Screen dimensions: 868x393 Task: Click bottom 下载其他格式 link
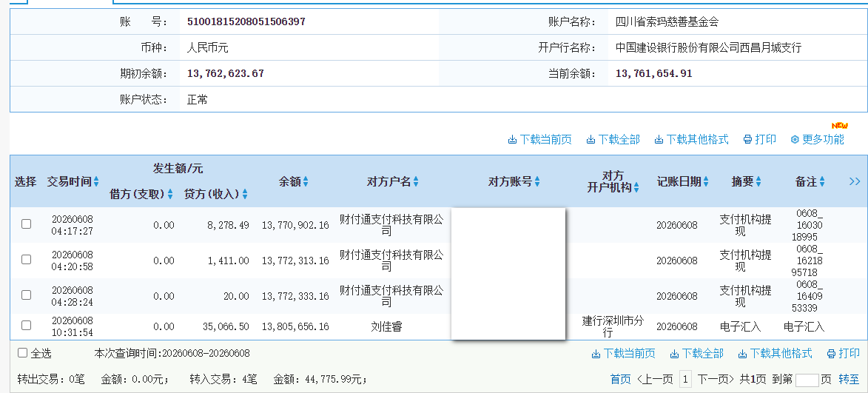click(x=775, y=353)
